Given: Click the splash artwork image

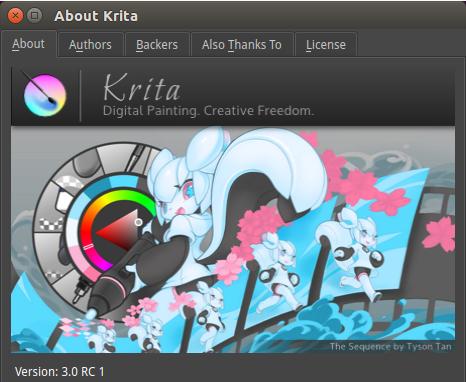Looking at the screenshot, I should 233,239.
